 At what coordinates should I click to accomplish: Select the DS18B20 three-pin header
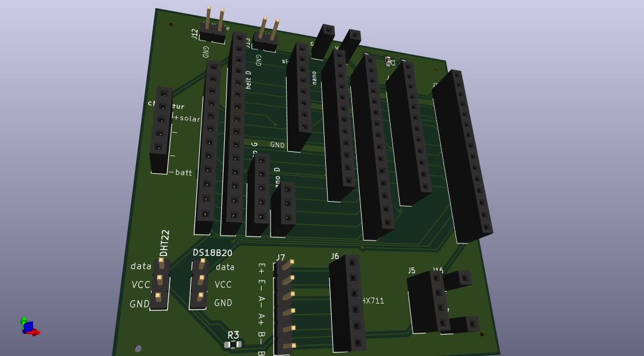click(200, 283)
